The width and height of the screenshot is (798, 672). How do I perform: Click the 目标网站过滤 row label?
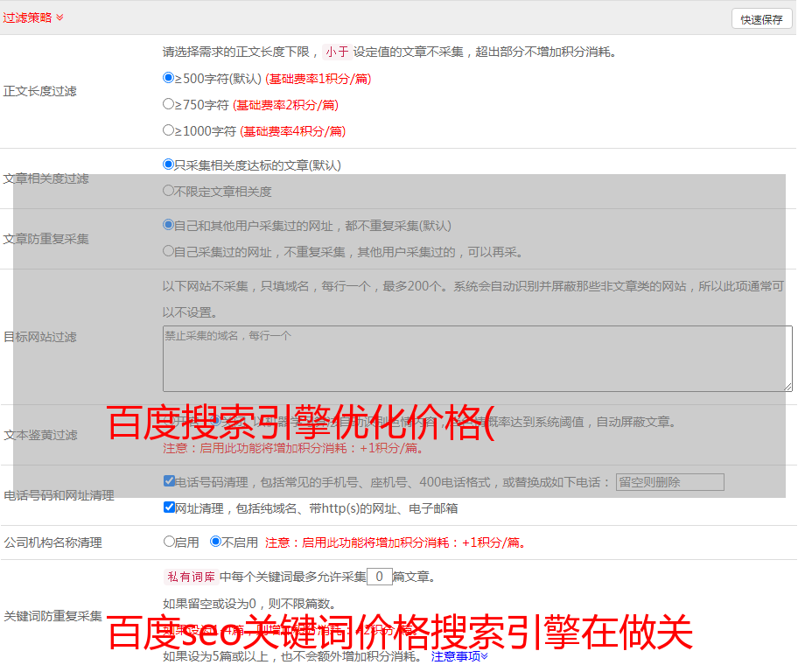pos(39,338)
